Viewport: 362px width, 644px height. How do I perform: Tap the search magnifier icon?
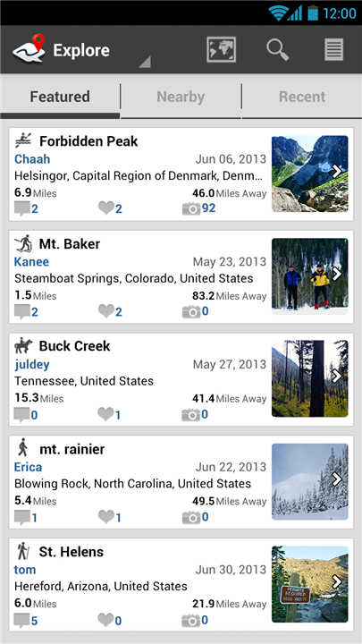pos(277,50)
